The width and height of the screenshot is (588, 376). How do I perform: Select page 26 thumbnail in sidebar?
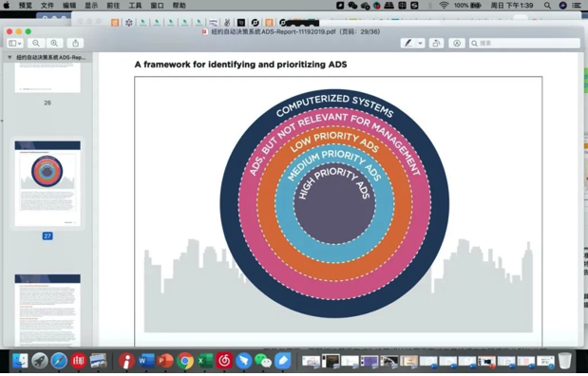47,78
